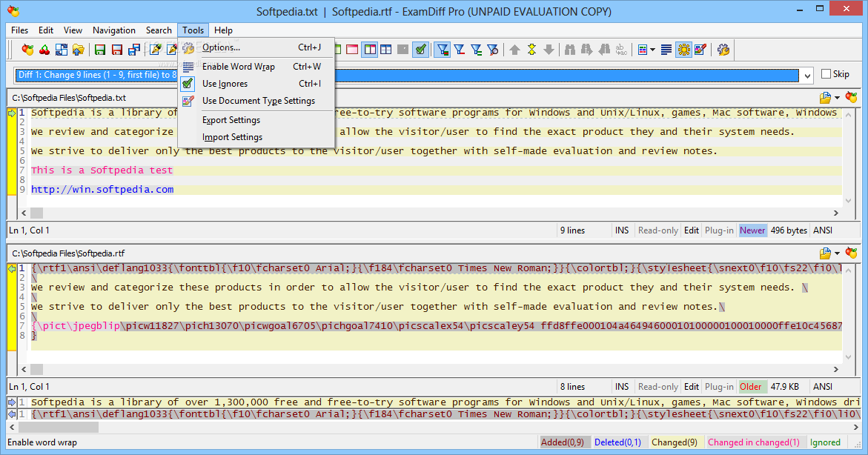Click the funnel icon with red line

coord(459,50)
